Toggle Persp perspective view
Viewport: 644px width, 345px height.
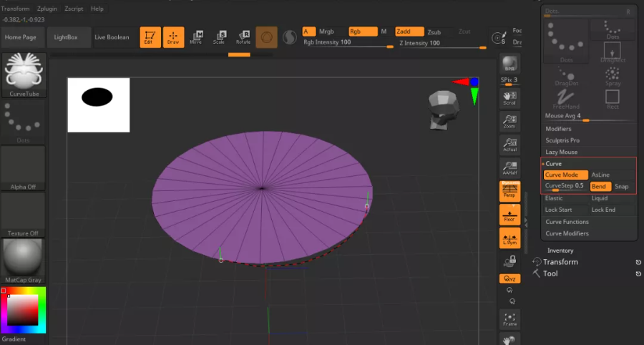(x=509, y=191)
